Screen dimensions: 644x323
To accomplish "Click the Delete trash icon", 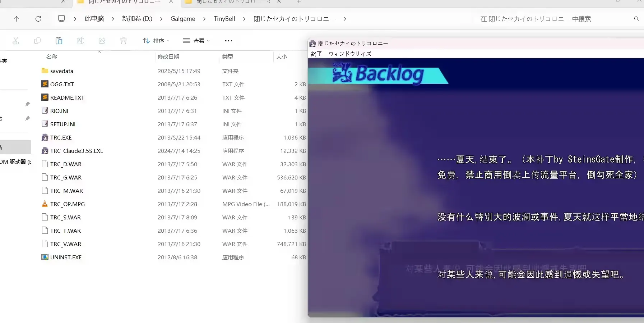I will [x=124, y=41].
